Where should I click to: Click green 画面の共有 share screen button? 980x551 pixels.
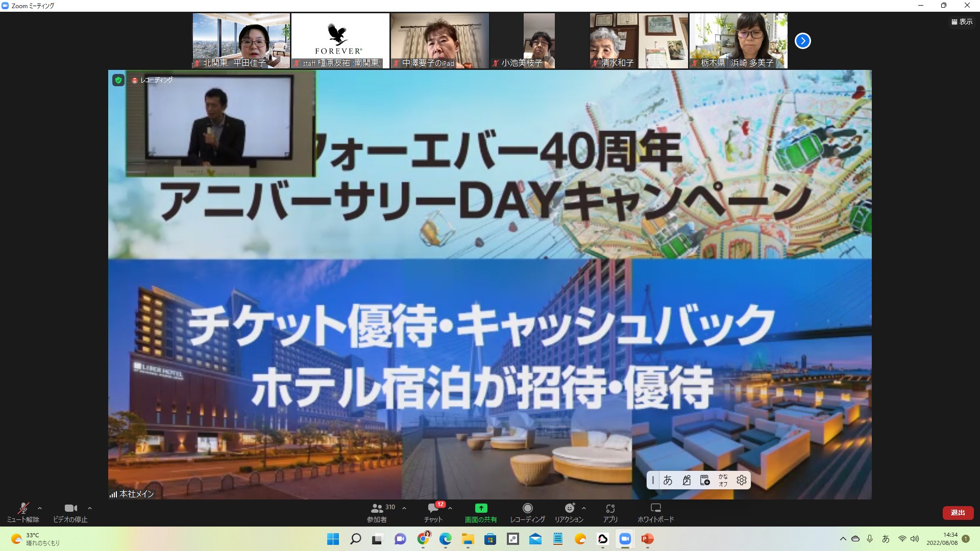[481, 512]
